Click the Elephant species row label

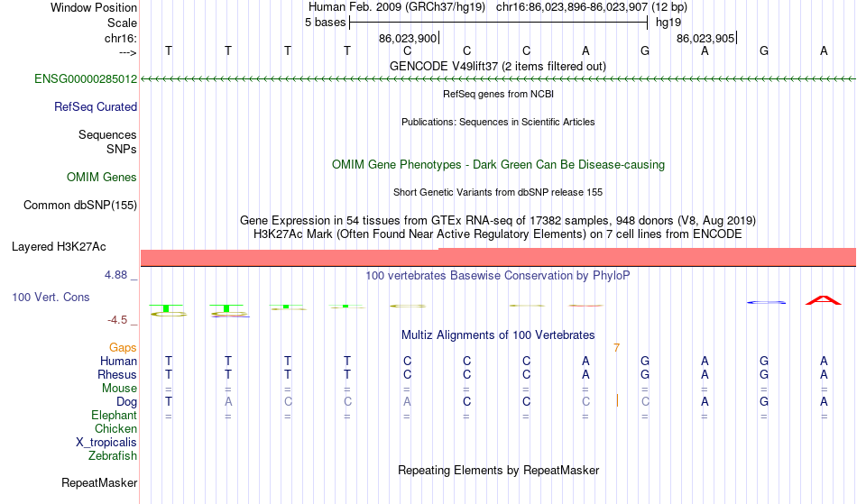[115, 415]
